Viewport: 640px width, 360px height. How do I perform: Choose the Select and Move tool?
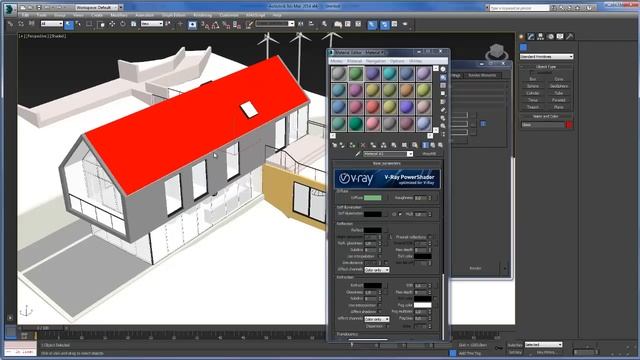(112, 24)
